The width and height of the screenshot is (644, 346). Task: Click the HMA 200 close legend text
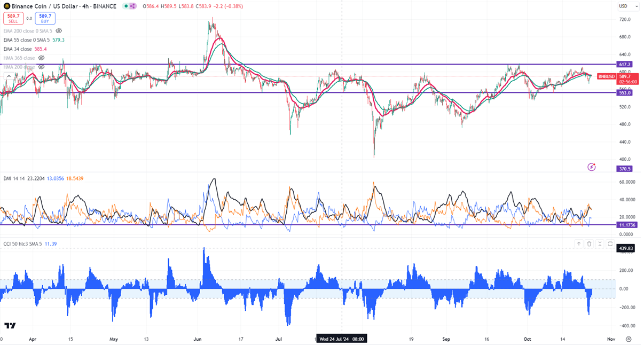pos(19,67)
